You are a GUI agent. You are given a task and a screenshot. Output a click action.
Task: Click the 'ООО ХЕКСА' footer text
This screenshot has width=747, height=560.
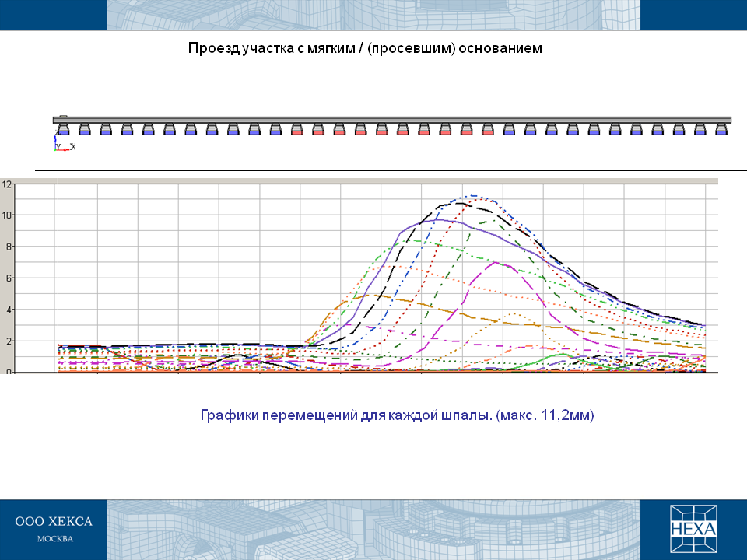click(x=54, y=521)
